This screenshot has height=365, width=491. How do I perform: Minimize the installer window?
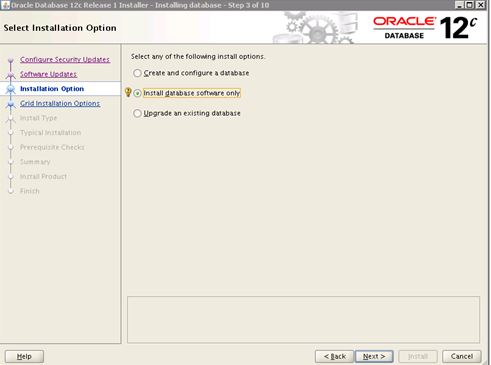(x=460, y=5)
